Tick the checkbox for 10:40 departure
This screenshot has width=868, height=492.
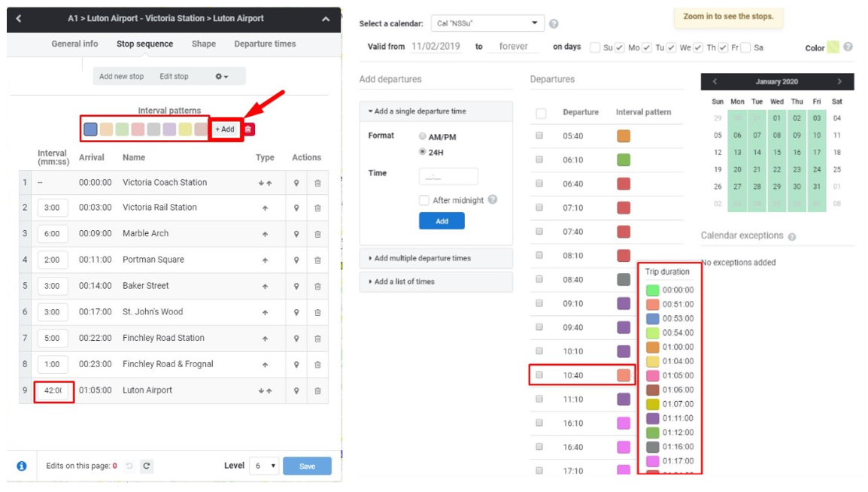(x=539, y=375)
